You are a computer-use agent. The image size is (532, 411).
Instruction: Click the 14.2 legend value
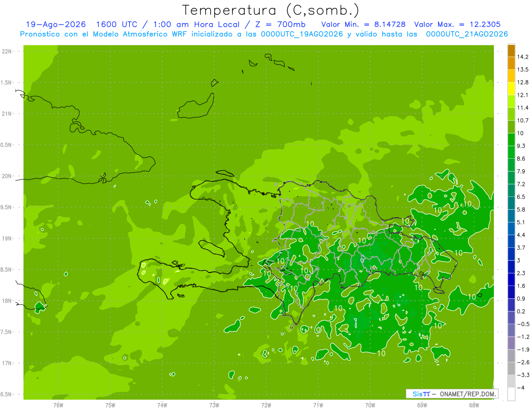pos(523,57)
